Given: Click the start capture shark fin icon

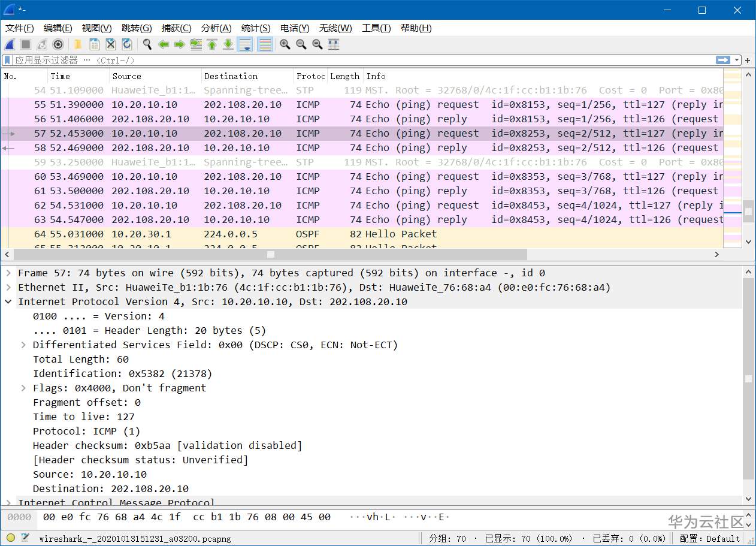Looking at the screenshot, I should tap(10, 44).
